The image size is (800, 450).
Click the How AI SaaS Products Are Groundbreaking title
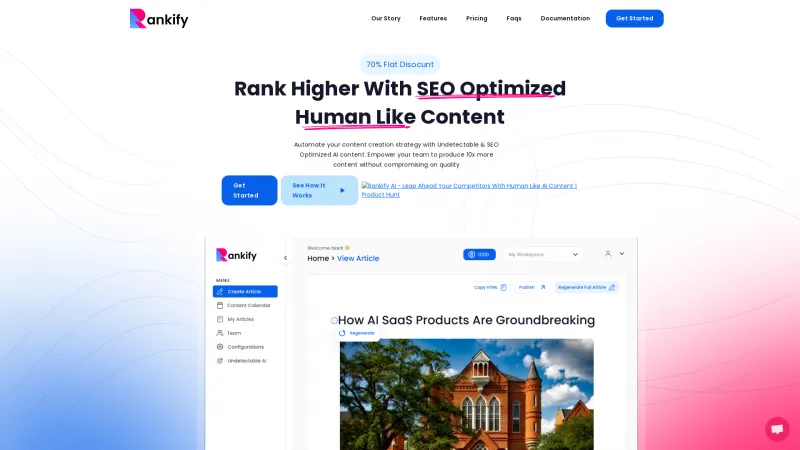pos(466,320)
